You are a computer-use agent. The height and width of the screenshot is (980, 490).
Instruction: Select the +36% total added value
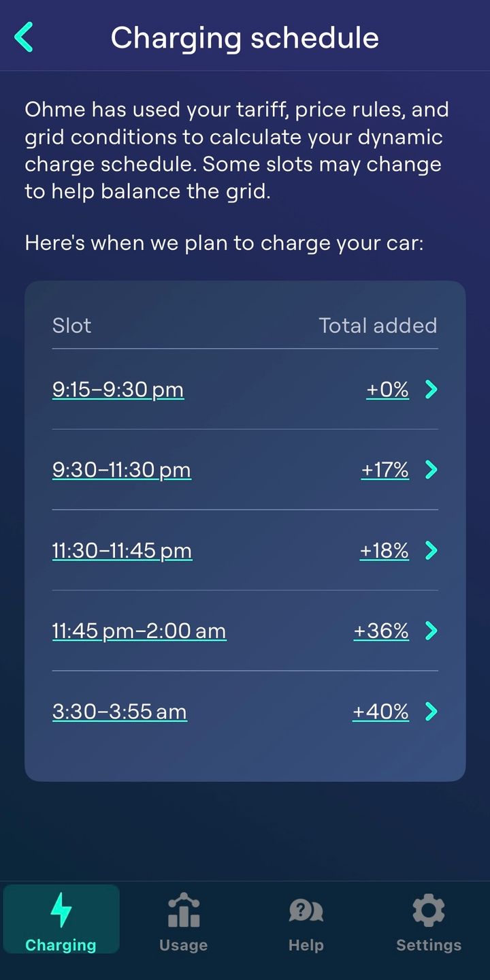point(381,631)
